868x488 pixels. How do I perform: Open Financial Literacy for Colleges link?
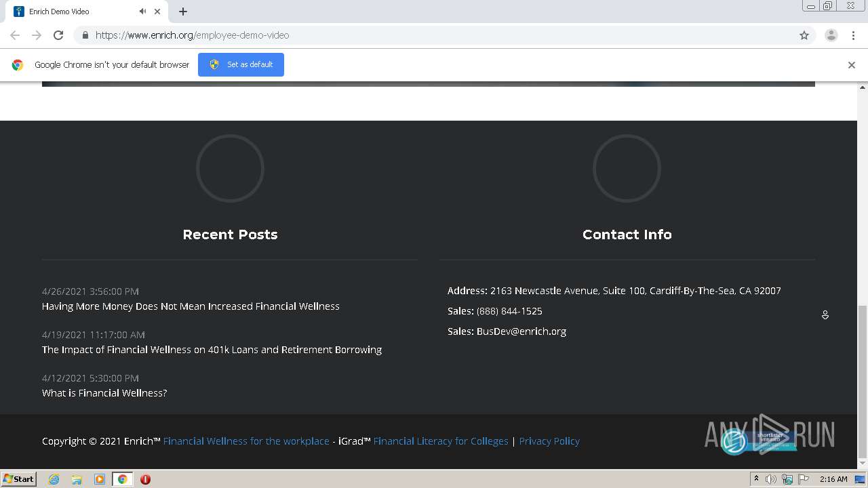pyautogui.click(x=441, y=441)
